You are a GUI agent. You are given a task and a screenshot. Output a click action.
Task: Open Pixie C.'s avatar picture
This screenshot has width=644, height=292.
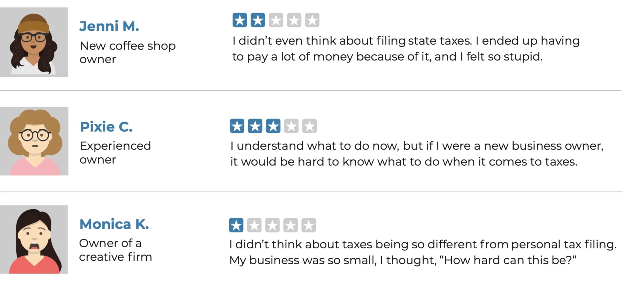[34, 141]
